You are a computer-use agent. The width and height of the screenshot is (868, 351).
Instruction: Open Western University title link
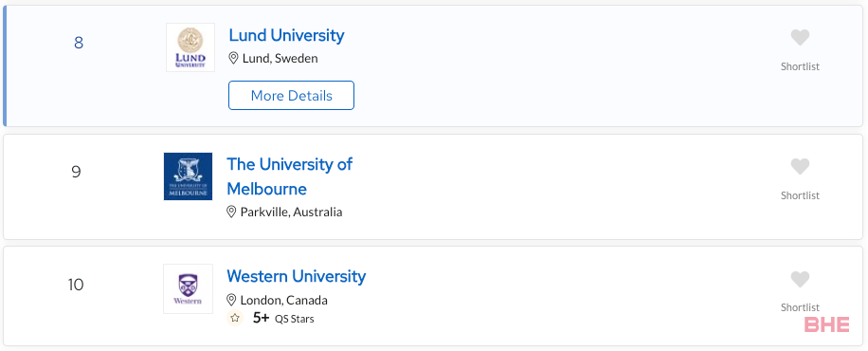[297, 276]
